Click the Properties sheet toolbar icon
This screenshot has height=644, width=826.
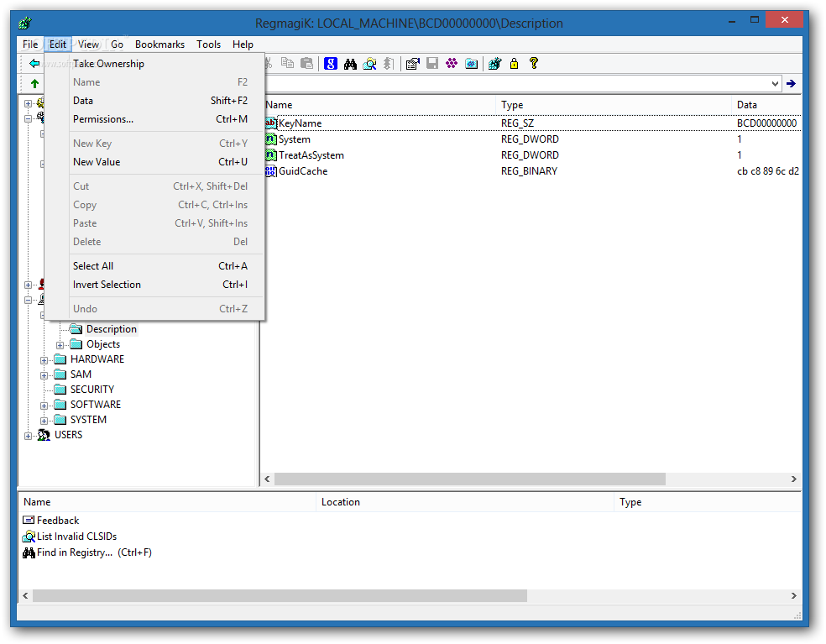pos(413,64)
